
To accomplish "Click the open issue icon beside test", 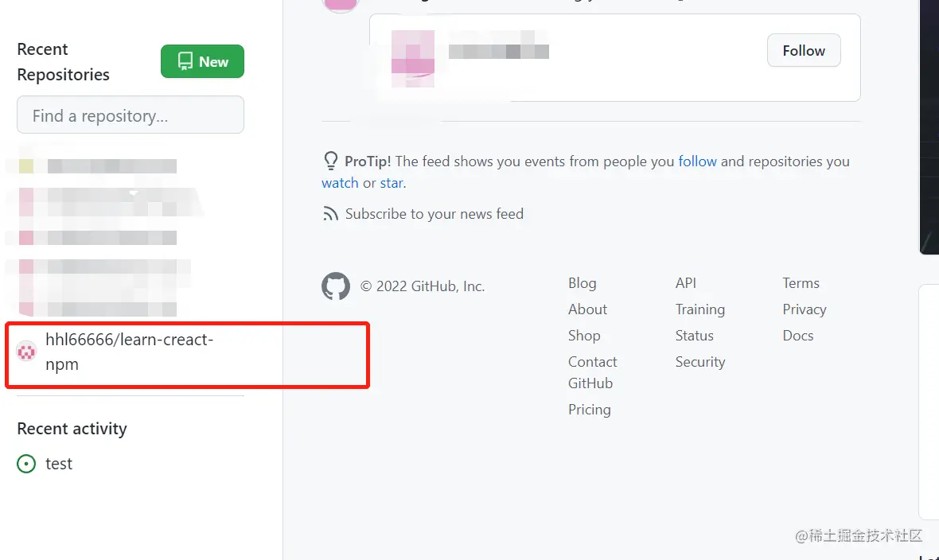I will coord(26,464).
